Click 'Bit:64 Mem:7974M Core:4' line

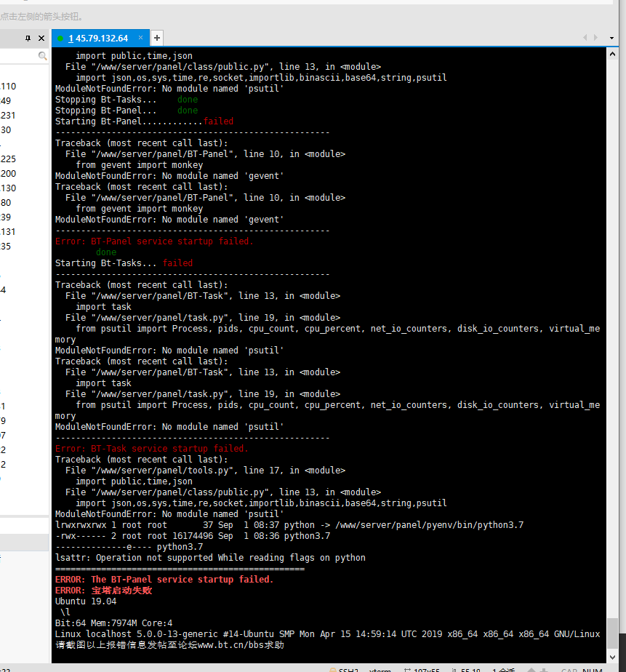point(113,623)
